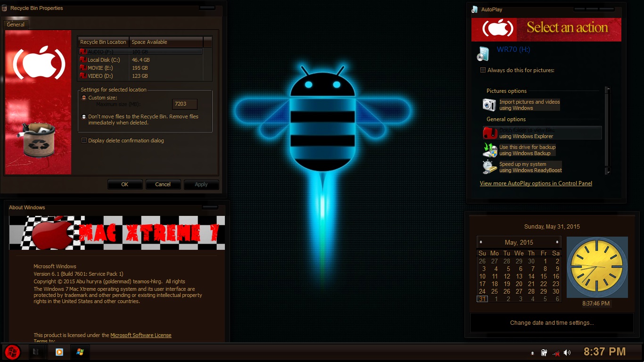
Task: Open the red Start orb
Action: pos(12,352)
